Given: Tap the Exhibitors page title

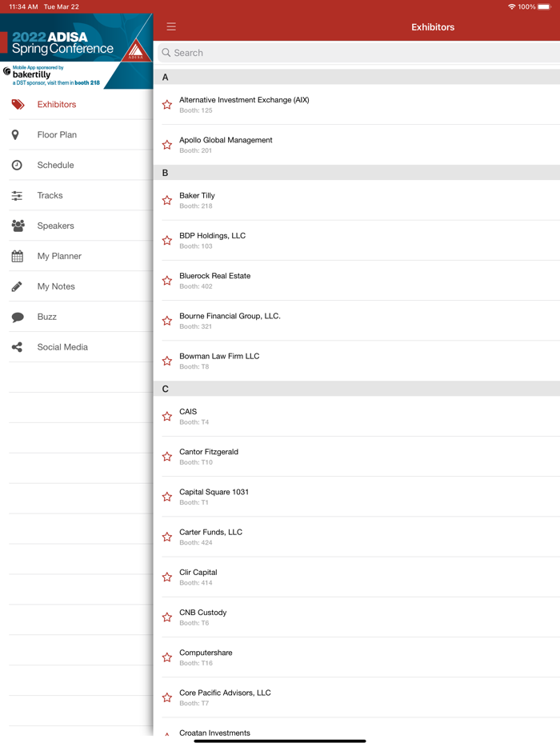Looking at the screenshot, I should (x=433, y=27).
